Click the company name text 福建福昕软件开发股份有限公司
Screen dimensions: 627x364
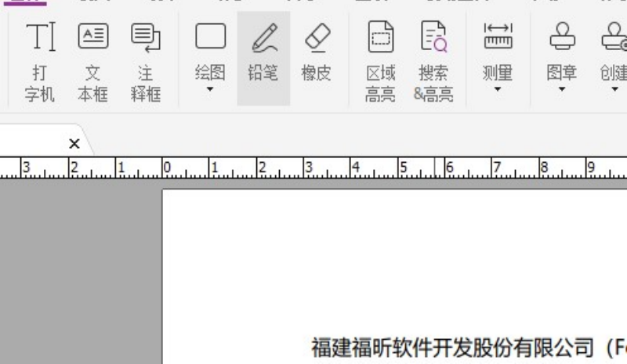(453, 348)
